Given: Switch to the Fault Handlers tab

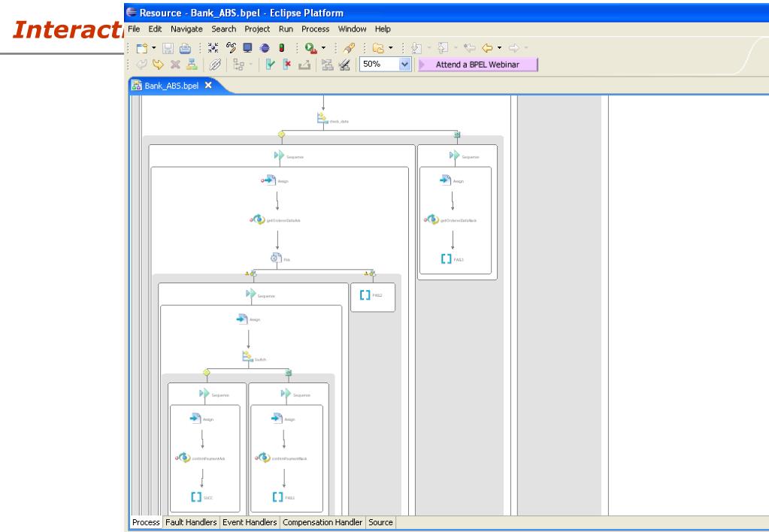Looking at the screenshot, I should [x=191, y=522].
